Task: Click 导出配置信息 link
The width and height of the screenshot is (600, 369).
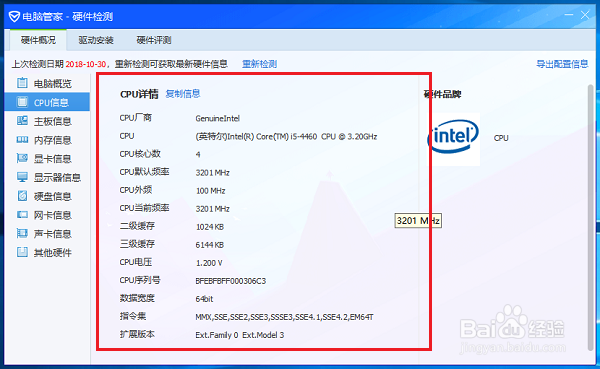Action: tap(562, 64)
